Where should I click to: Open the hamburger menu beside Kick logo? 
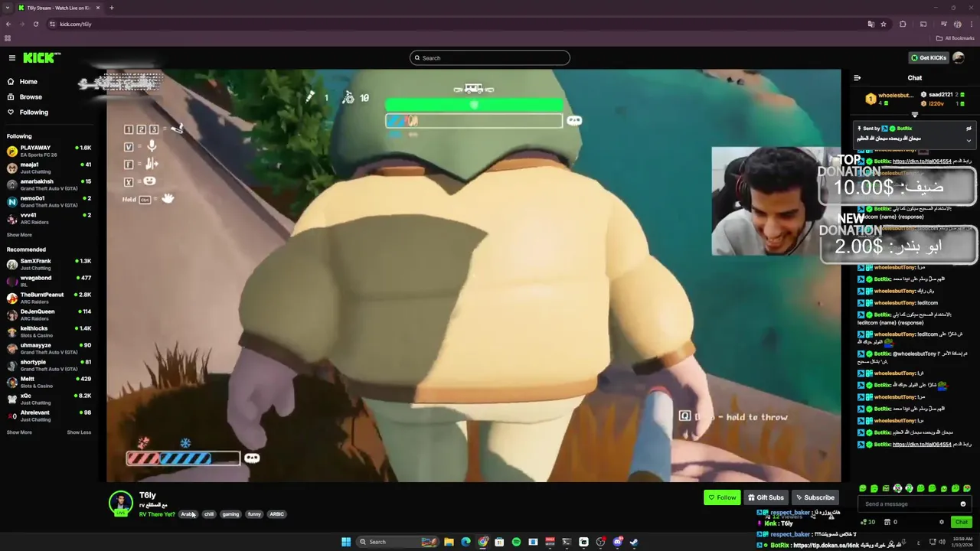[x=11, y=58]
